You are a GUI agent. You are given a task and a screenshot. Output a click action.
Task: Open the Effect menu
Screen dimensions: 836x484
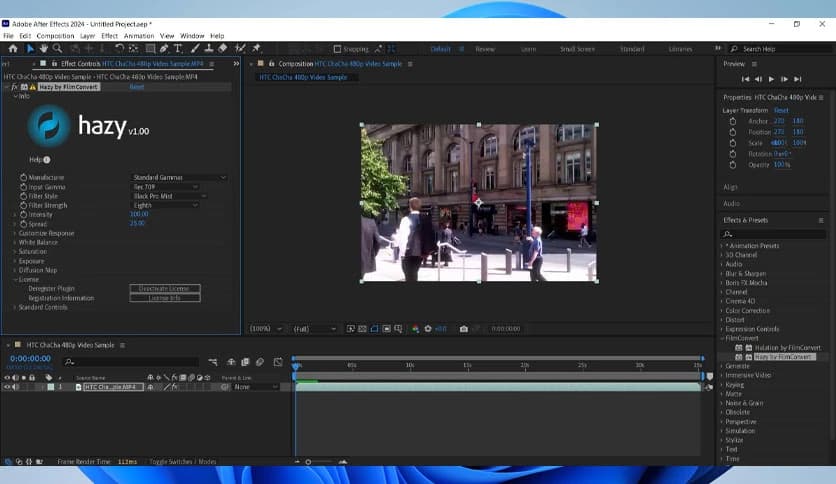pyautogui.click(x=109, y=36)
